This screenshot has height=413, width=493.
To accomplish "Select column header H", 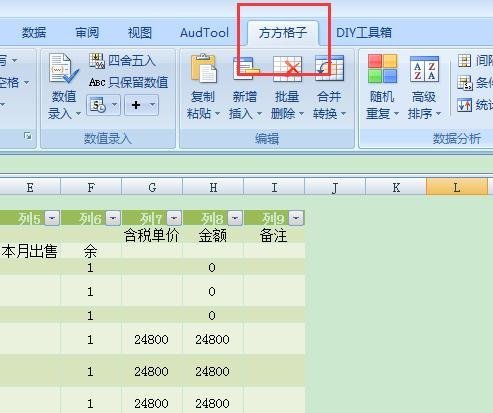I will click(x=213, y=187).
